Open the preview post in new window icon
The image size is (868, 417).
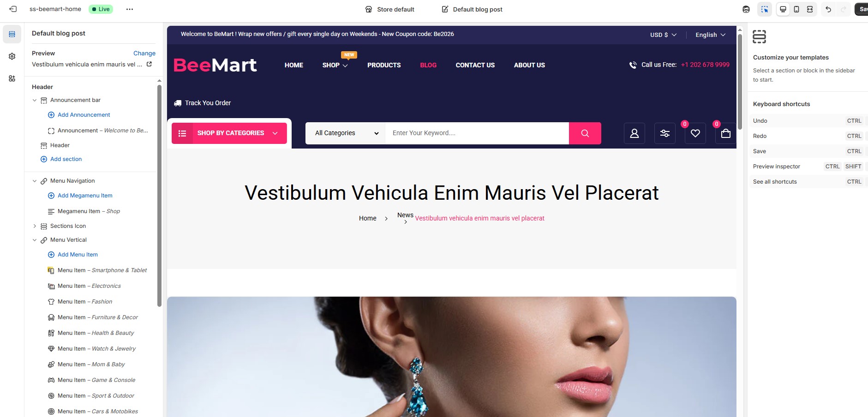click(149, 64)
